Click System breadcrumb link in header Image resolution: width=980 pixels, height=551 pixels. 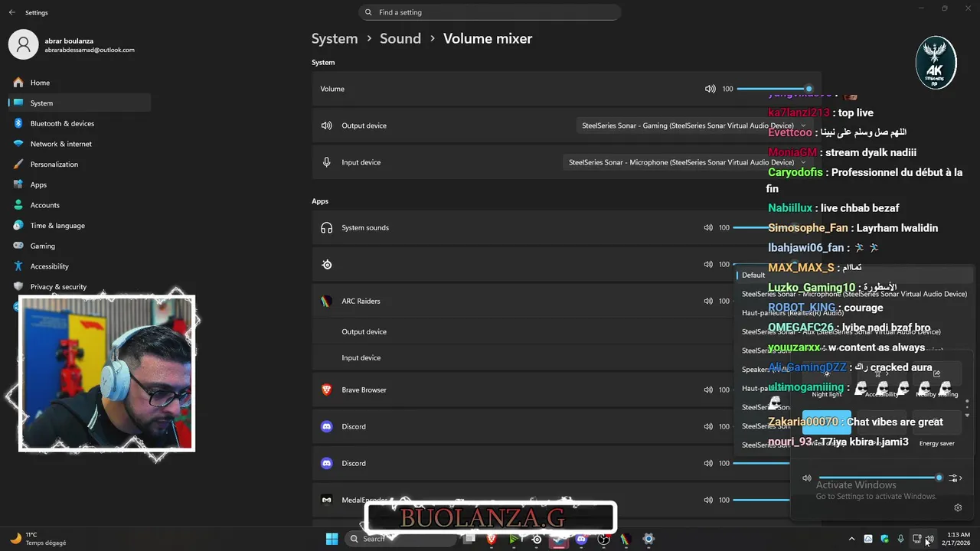(x=335, y=38)
